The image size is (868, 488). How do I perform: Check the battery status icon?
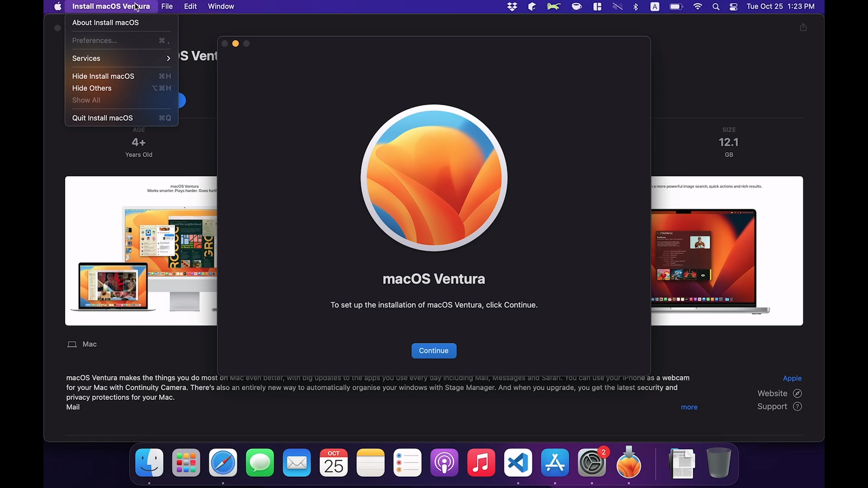(x=676, y=7)
